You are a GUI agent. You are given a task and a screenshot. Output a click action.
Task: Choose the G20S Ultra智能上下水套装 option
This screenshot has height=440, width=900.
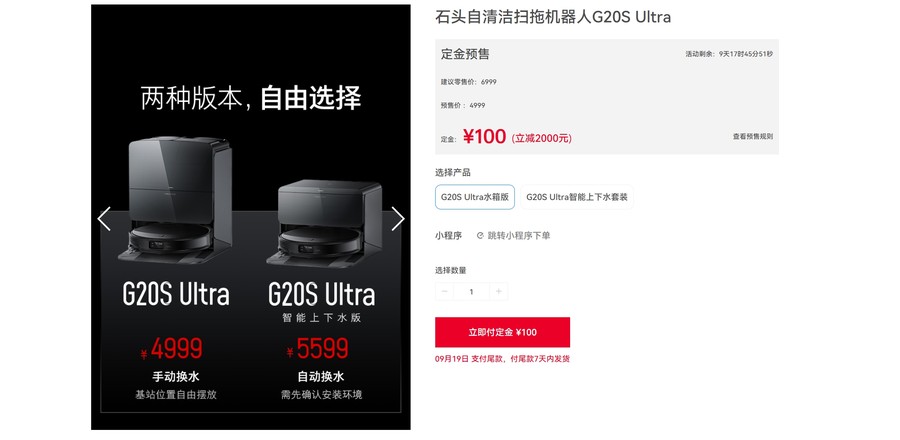(x=577, y=197)
